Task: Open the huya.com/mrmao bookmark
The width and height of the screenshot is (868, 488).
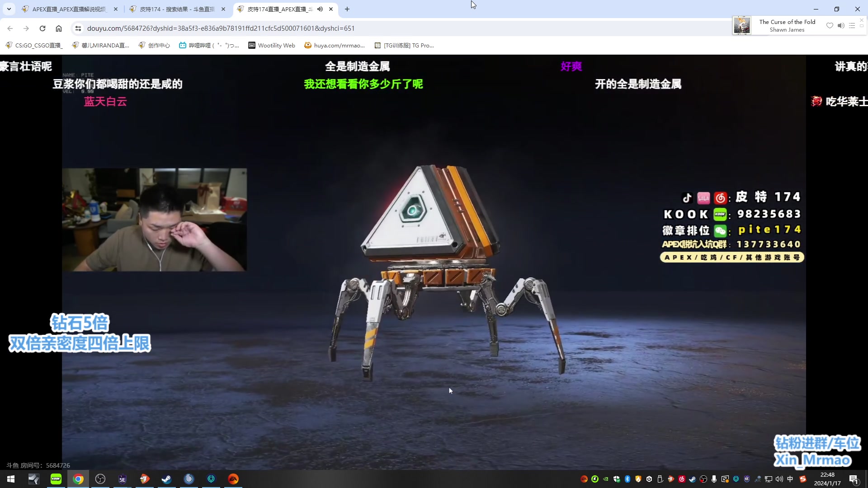Action: tap(335, 45)
